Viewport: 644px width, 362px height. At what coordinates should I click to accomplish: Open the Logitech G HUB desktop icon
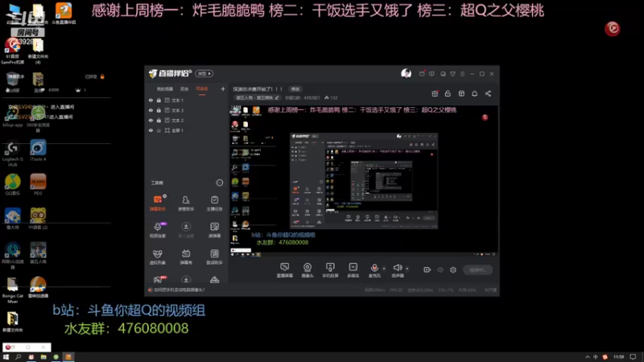(x=13, y=154)
